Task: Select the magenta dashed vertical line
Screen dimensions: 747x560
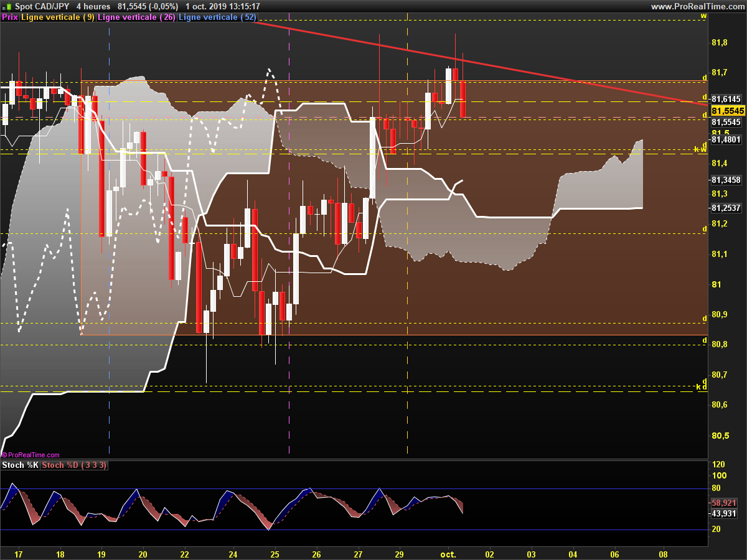Action: (x=289, y=236)
